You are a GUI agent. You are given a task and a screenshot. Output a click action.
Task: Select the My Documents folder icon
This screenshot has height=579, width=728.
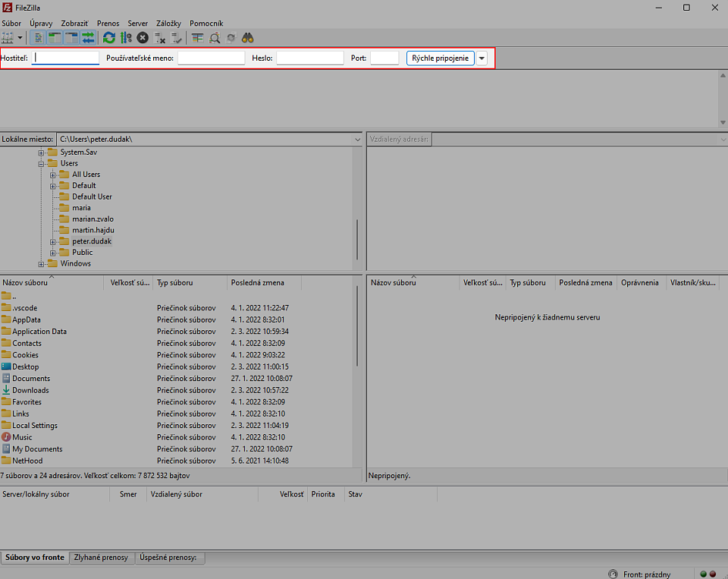6,449
